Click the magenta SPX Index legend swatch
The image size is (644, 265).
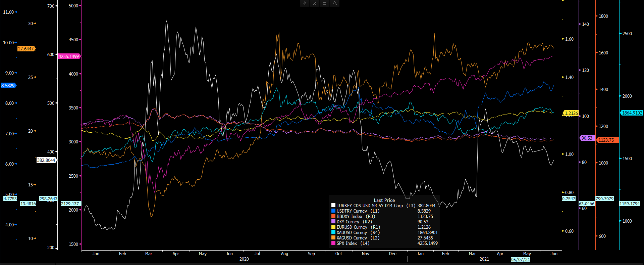(333, 243)
